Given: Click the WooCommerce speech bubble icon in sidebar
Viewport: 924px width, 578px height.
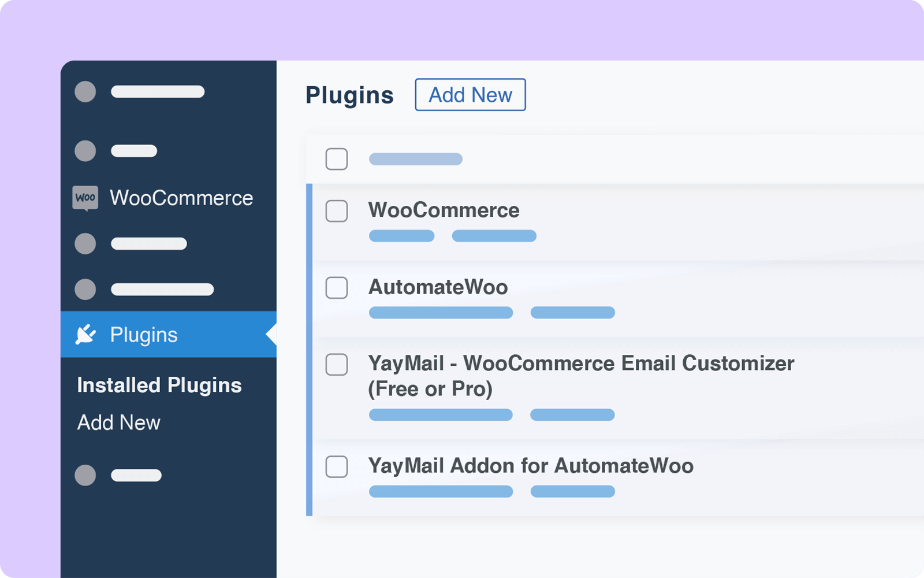Looking at the screenshot, I should click(x=85, y=197).
